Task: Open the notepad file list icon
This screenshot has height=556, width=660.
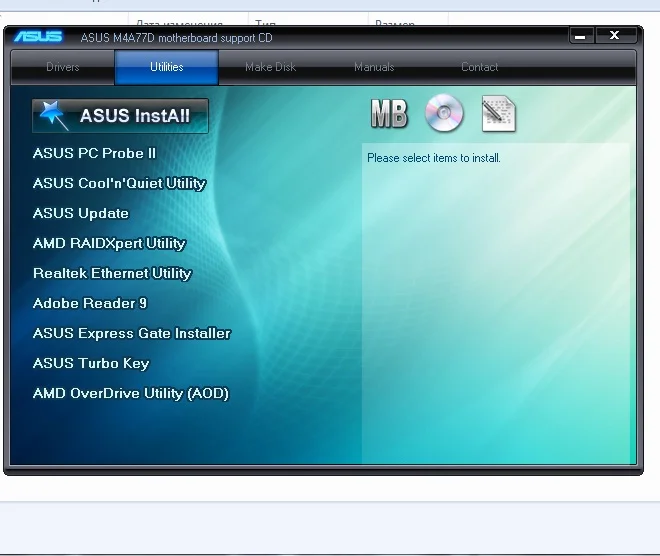Action: [x=499, y=114]
